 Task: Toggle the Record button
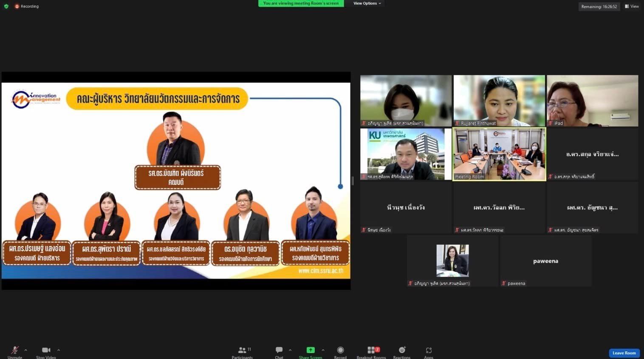click(340, 351)
